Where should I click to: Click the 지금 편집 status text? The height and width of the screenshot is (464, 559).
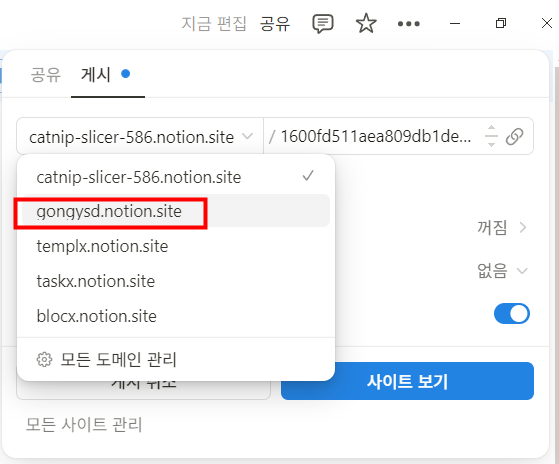pos(214,24)
